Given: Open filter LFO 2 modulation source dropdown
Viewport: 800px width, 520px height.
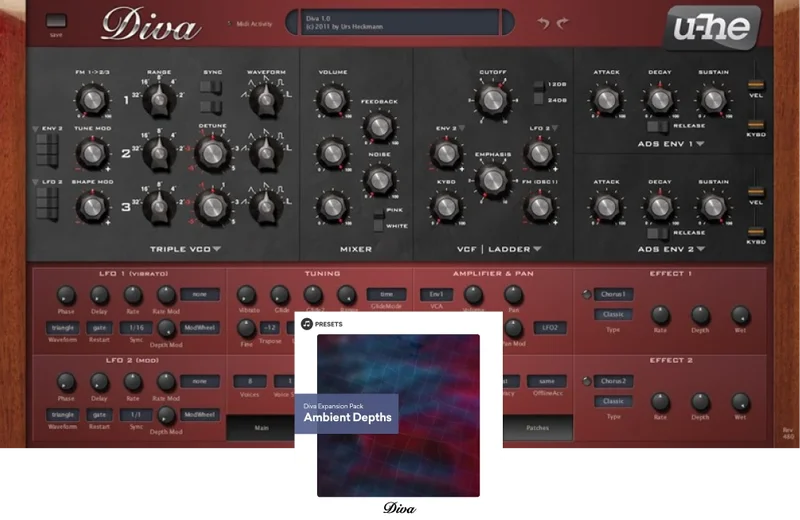Looking at the screenshot, I should (555, 128).
